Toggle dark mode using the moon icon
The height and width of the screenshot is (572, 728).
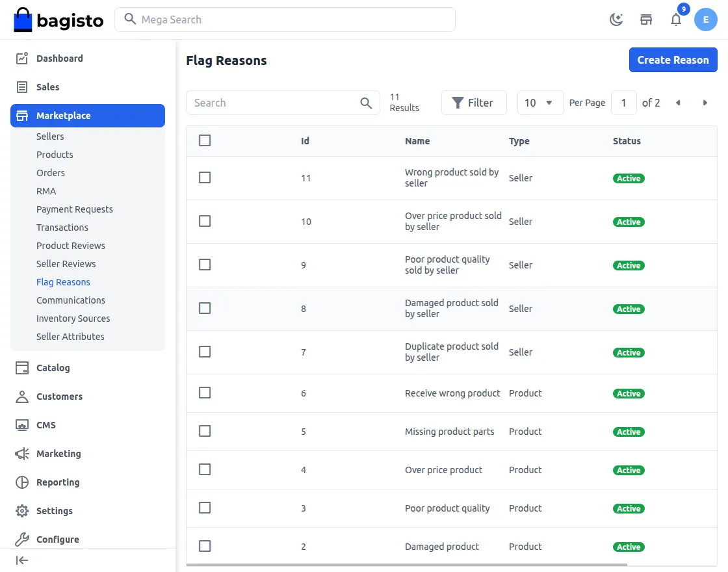[616, 19]
